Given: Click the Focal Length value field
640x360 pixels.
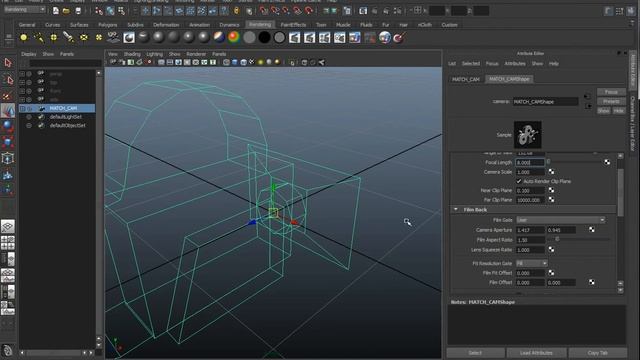Looking at the screenshot, I should (x=530, y=162).
